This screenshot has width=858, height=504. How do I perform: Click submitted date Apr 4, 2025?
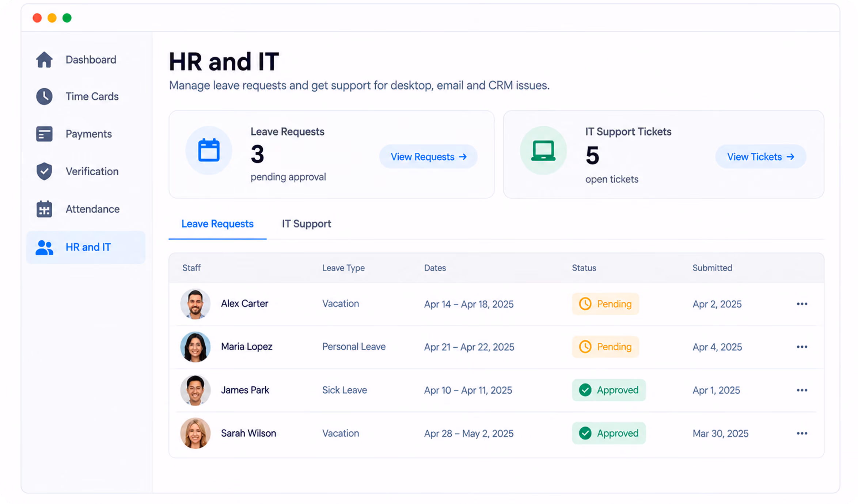pos(717,347)
